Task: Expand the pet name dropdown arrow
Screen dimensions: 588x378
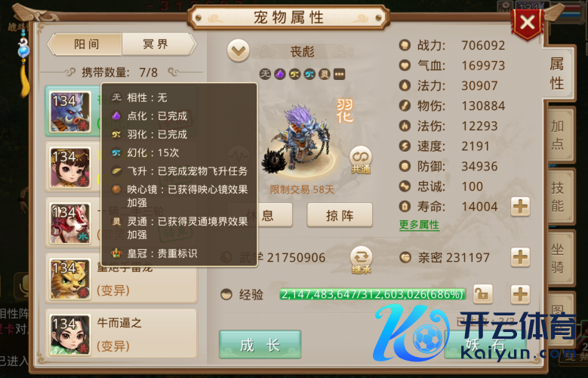Action: point(238,51)
